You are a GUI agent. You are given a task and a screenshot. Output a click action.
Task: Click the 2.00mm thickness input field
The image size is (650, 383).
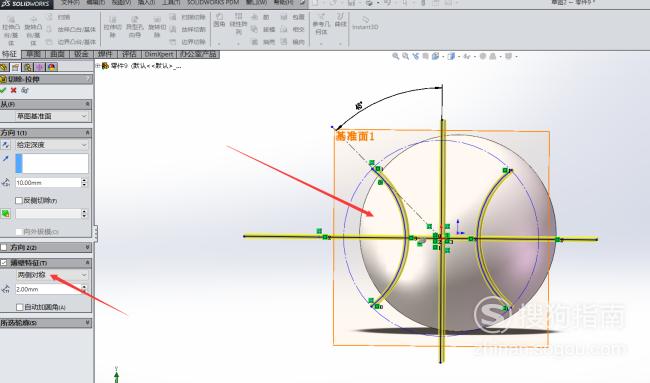tap(48, 289)
